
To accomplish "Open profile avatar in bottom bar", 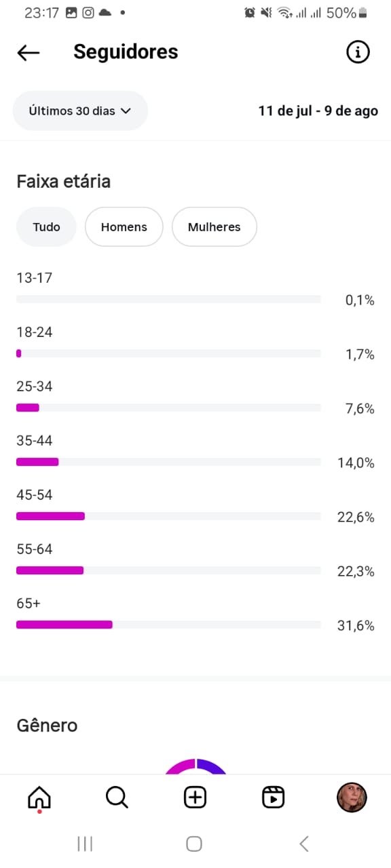I will point(352,797).
